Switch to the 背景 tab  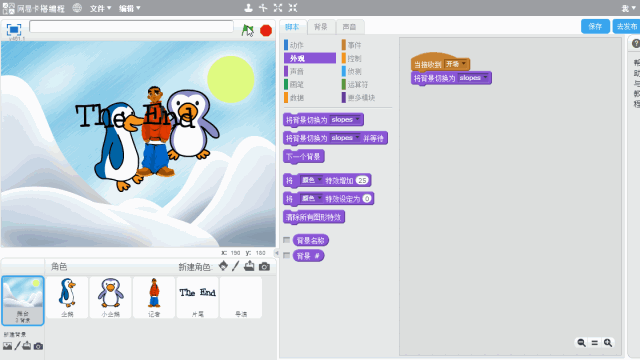point(321,27)
